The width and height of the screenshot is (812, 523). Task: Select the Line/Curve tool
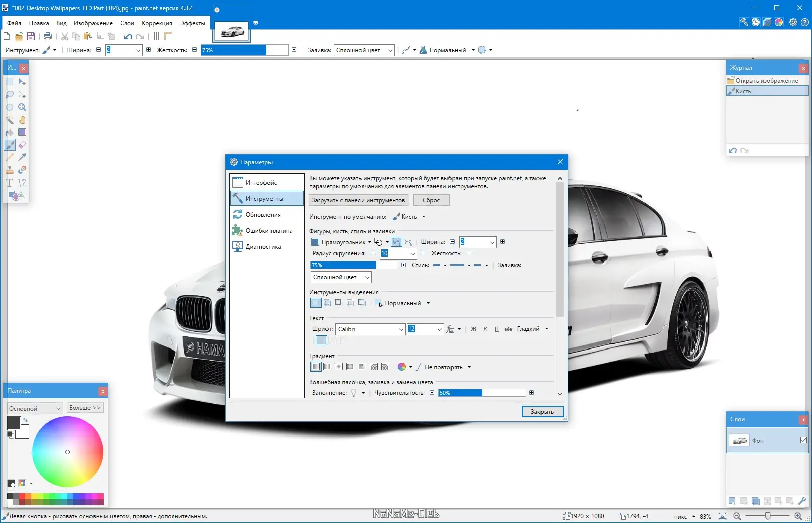(22, 183)
